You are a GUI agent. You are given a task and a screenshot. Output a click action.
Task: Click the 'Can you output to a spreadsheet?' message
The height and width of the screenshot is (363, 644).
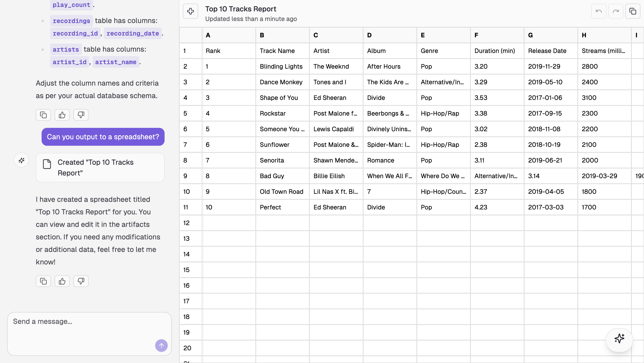tap(103, 137)
